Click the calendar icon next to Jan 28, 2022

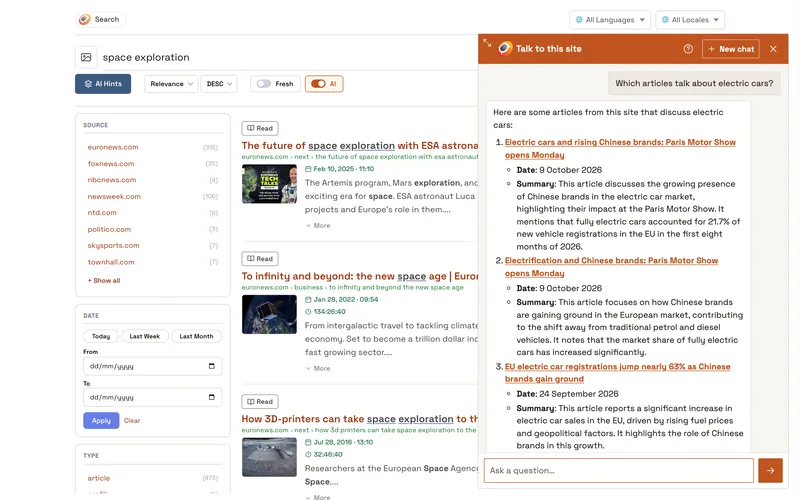[308, 299]
